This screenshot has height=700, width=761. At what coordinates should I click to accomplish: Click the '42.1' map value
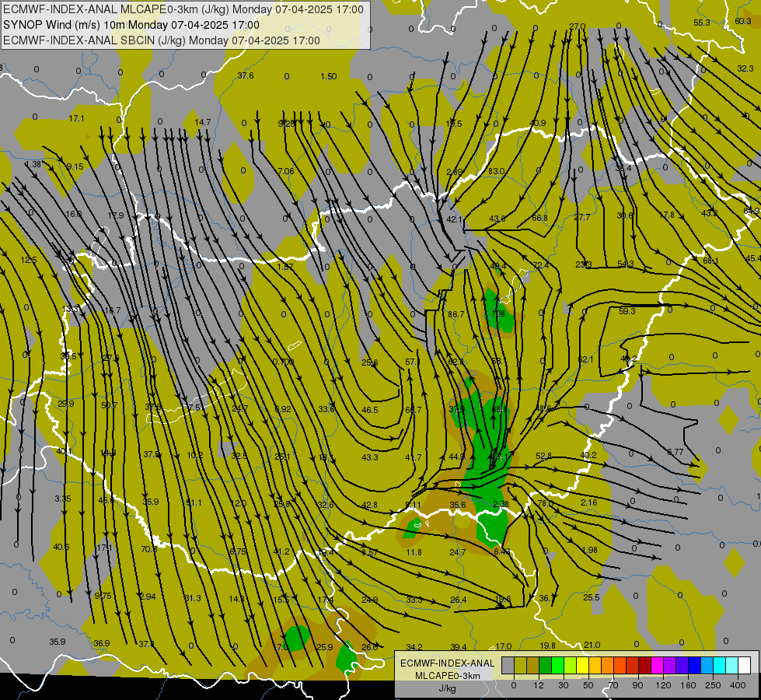454,219
